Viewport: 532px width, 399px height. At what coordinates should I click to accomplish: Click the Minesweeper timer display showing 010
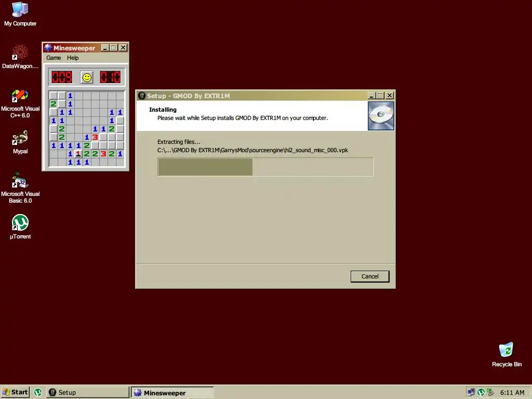110,77
